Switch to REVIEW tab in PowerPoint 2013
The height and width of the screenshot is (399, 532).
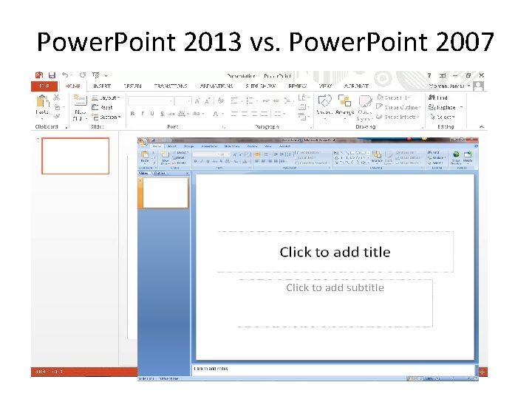point(297,86)
